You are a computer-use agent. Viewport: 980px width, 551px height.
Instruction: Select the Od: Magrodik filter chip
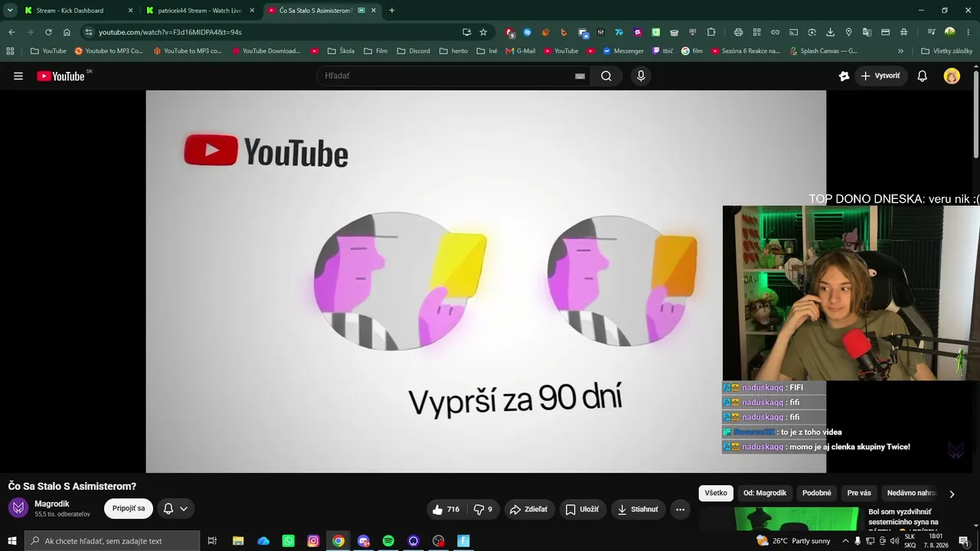[x=765, y=494]
